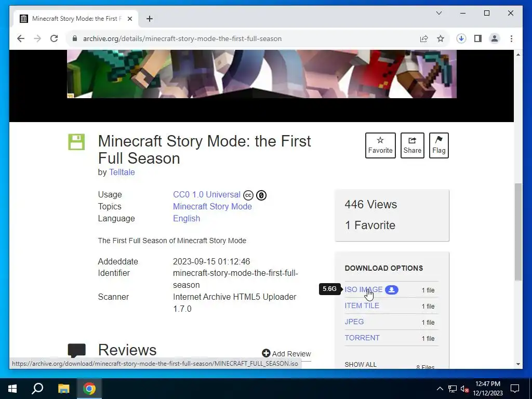The width and height of the screenshot is (532, 399).
Task: Open the JPEG download option
Action: [354, 322]
